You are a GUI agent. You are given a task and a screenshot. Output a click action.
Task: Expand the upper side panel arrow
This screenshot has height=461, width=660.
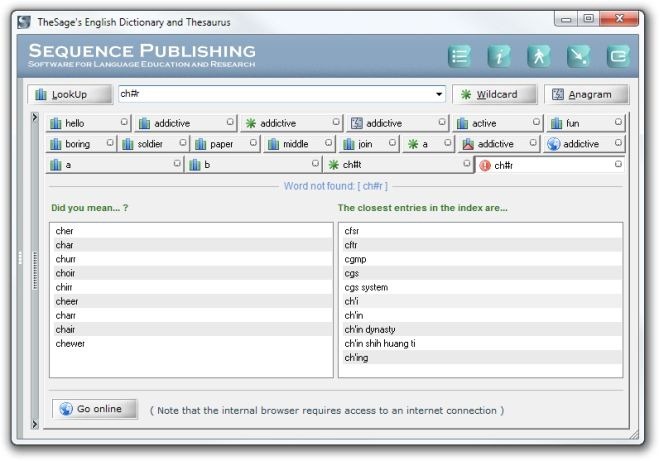pyautogui.click(x=35, y=117)
